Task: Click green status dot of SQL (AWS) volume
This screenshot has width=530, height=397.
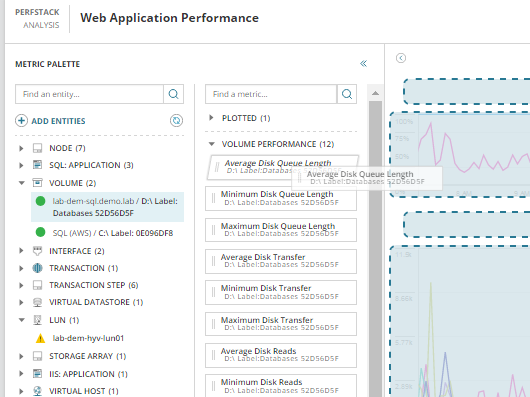Action: tap(40, 232)
